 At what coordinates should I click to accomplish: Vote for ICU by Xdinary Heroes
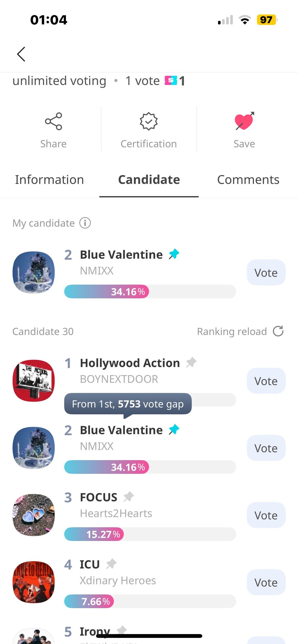[x=266, y=582]
